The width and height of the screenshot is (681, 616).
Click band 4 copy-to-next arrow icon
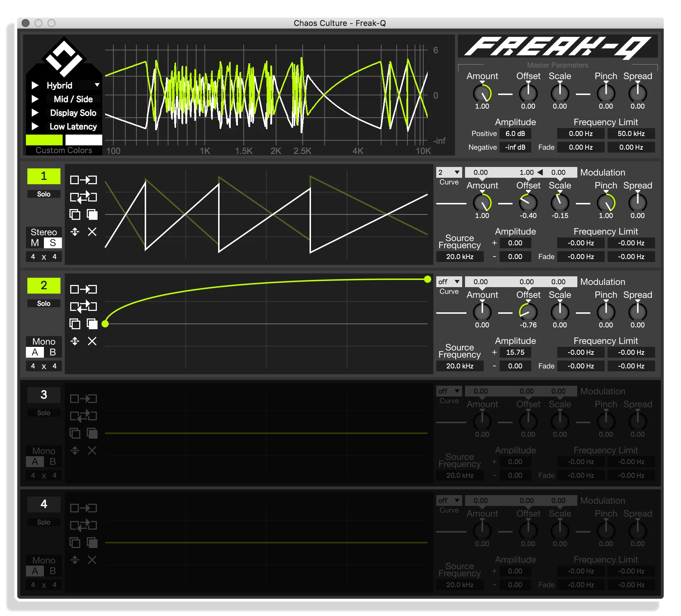(83, 508)
